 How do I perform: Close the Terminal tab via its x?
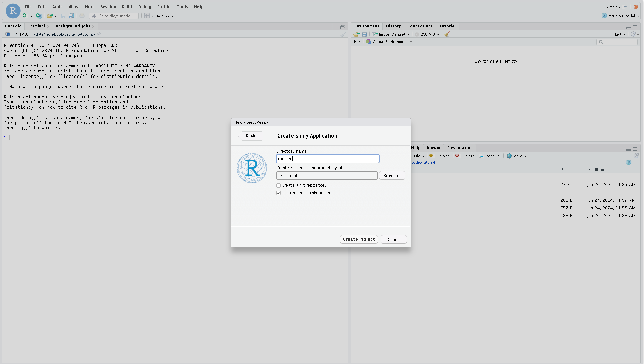[48, 26]
